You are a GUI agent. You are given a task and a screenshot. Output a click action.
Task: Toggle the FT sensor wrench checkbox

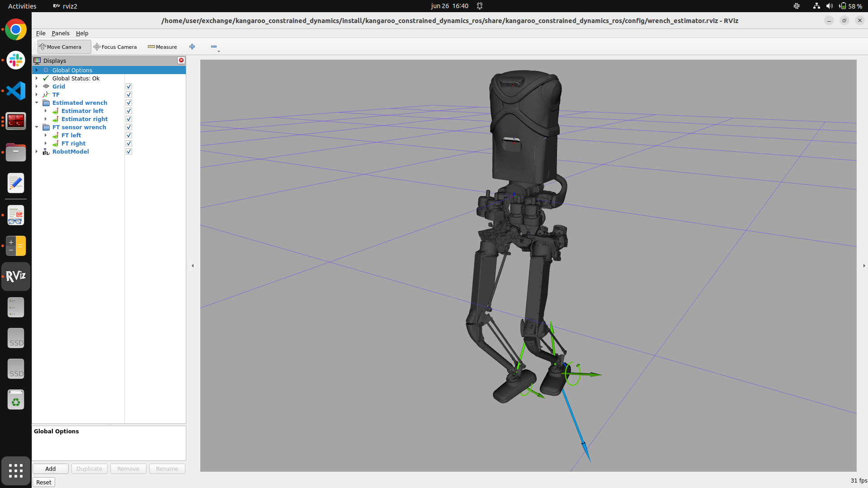(129, 127)
